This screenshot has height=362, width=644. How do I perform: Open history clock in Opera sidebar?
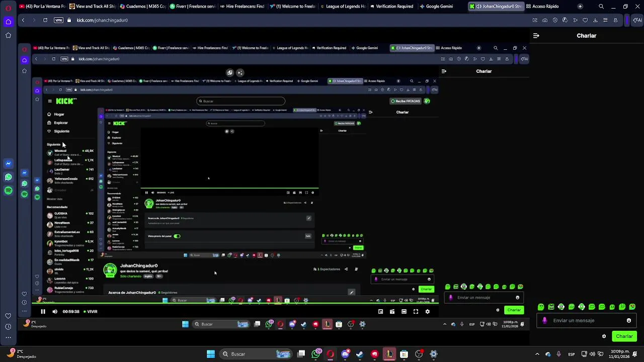coord(8,327)
